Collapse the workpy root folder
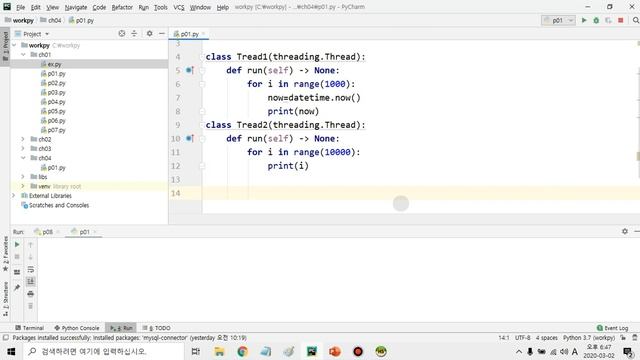This screenshot has height=360, width=640. (x=15, y=45)
